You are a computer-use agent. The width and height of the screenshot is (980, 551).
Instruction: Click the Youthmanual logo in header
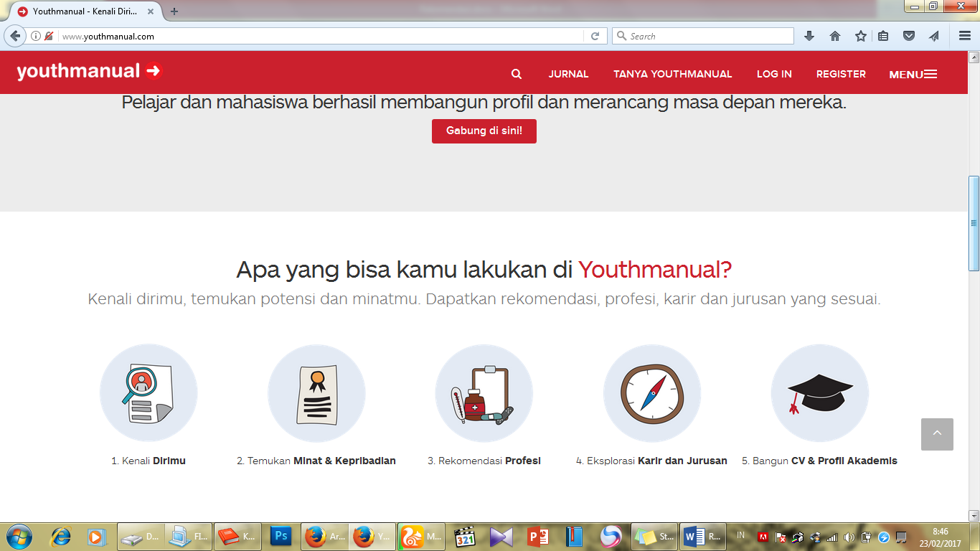point(90,71)
